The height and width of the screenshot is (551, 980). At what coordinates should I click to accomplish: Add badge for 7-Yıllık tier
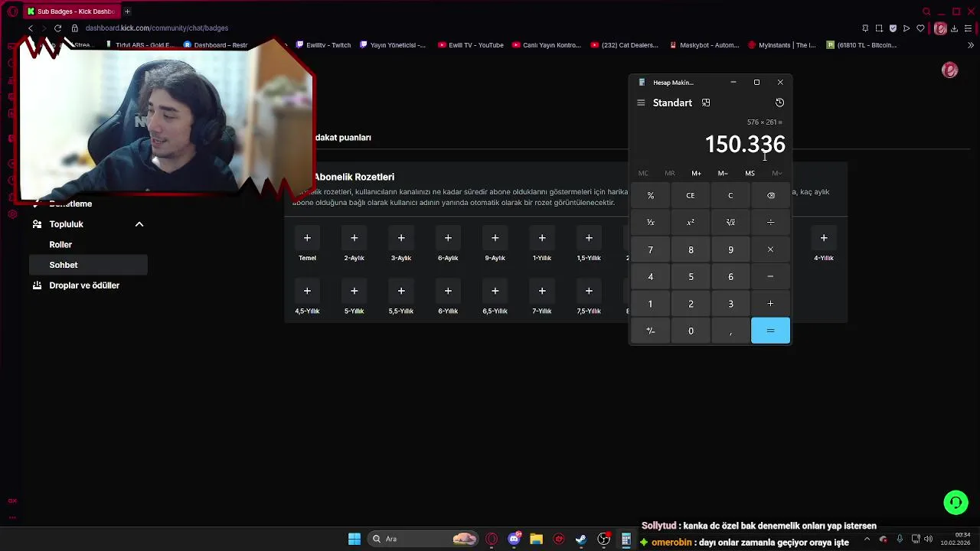[x=542, y=291]
